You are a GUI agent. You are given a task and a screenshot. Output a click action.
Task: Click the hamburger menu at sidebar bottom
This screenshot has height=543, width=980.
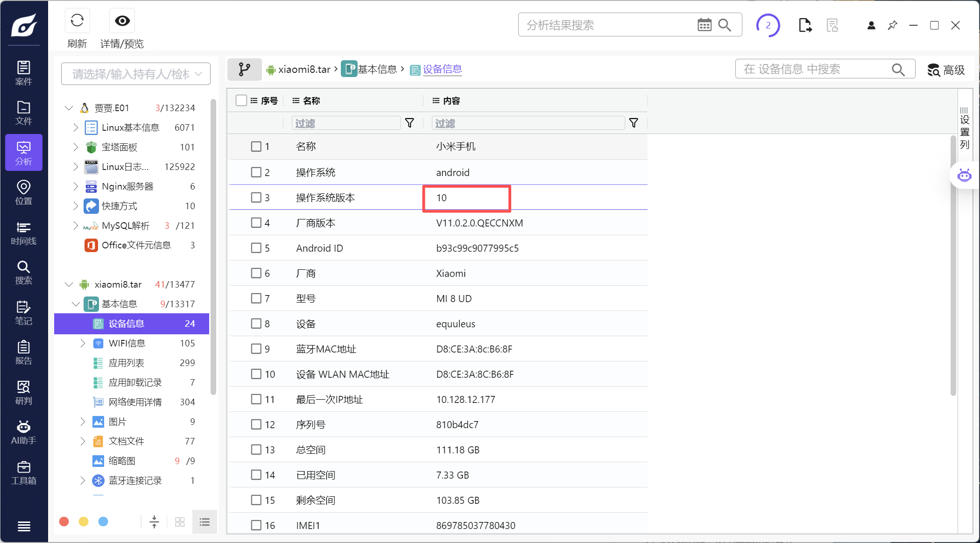click(x=24, y=527)
